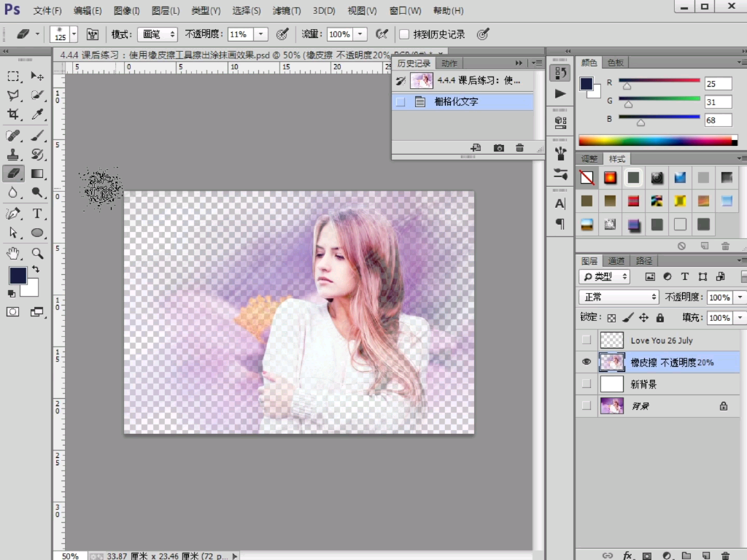747x560 pixels.
Task: Create new snapshot camera icon in History
Action: coord(499,148)
